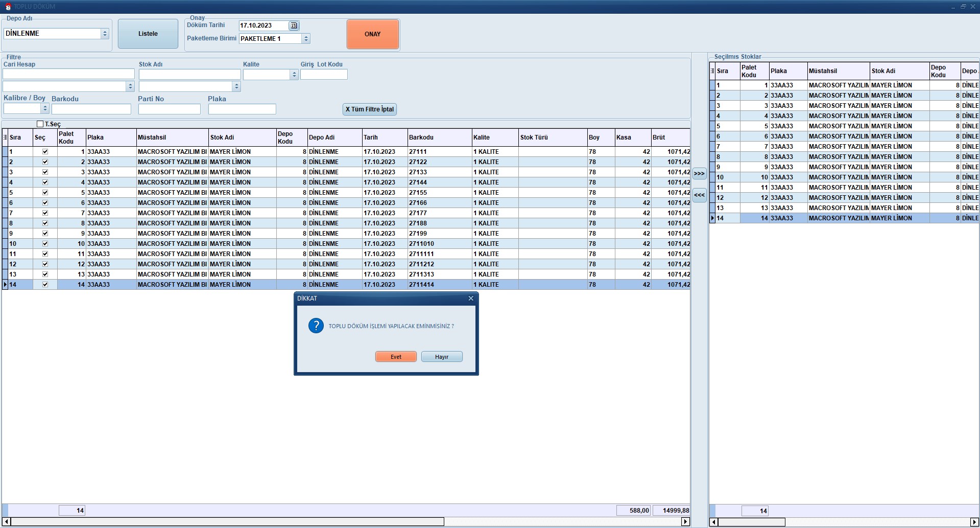Uncheck the Seç checkbox in row 1
The image size is (980, 528).
[45, 152]
